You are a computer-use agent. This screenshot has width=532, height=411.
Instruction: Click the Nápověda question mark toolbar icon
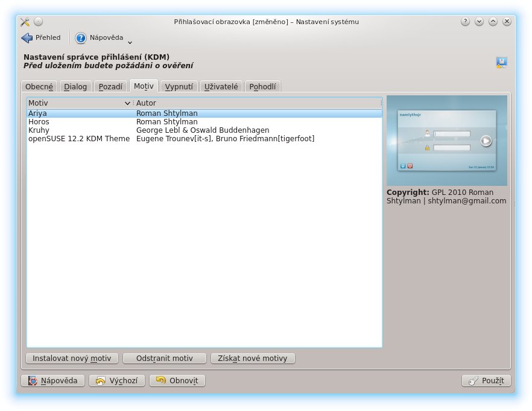[x=81, y=38]
